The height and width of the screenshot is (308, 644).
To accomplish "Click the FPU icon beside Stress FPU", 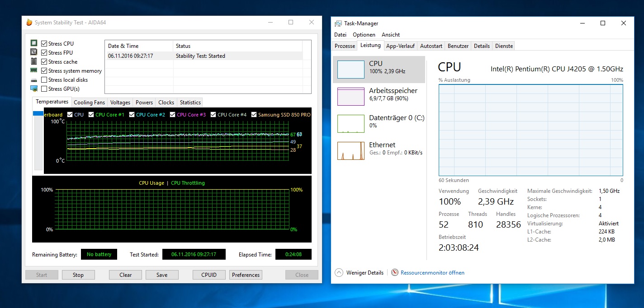I will pos(34,52).
